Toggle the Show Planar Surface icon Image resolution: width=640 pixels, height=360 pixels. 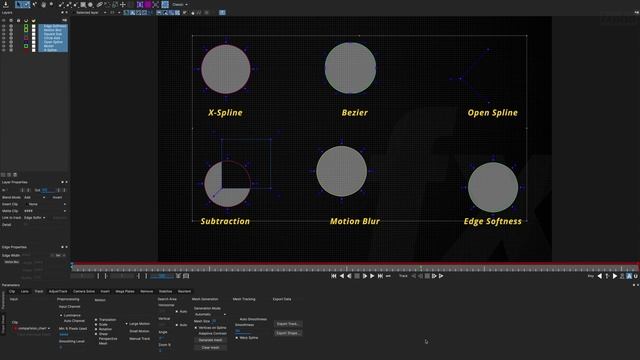[140, 4]
